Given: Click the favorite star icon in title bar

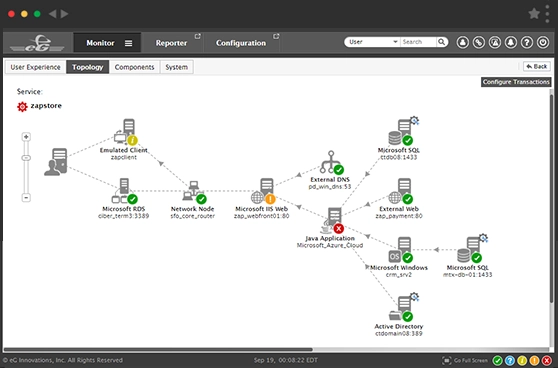Looking at the screenshot, I should coord(534,14).
